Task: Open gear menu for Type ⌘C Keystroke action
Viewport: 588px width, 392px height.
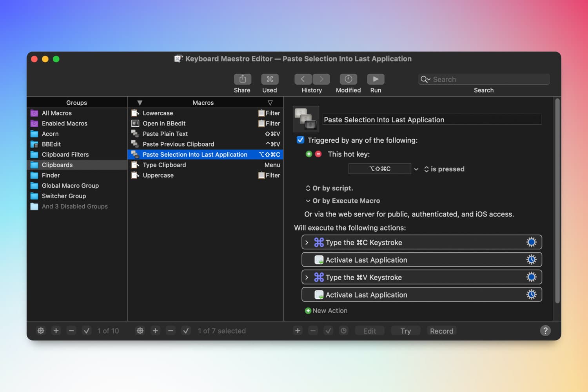Action: pyautogui.click(x=531, y=242)
